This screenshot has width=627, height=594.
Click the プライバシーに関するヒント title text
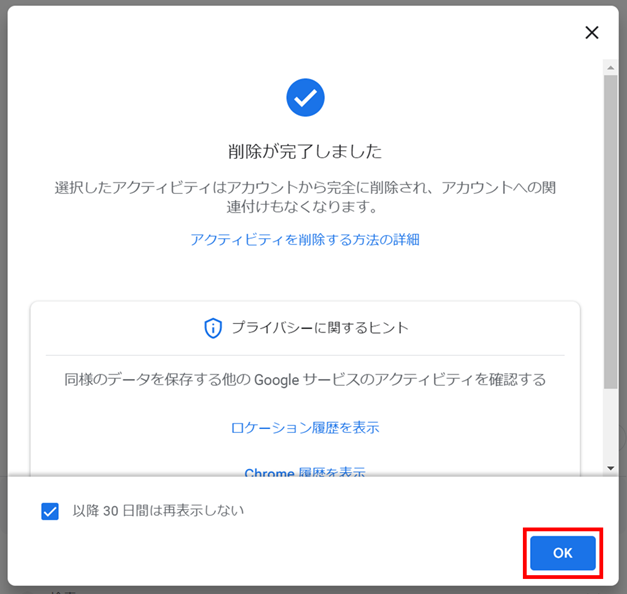[320, 328]
